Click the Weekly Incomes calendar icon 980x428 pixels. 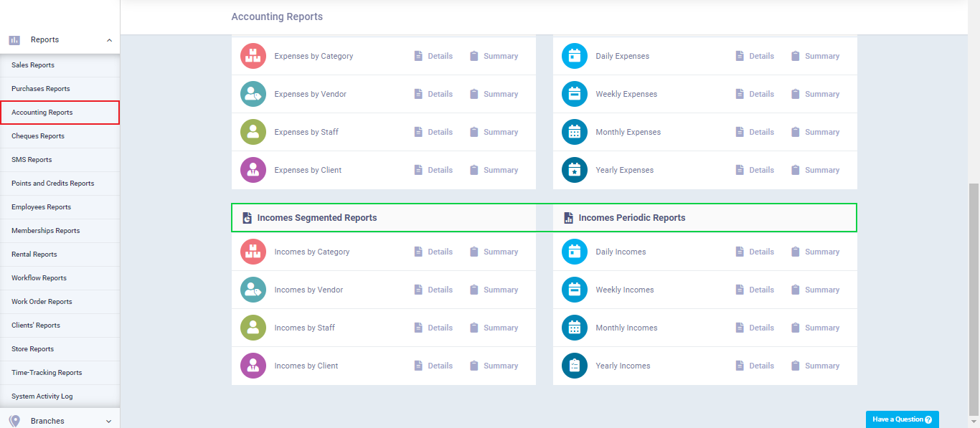tap(574, 290)
